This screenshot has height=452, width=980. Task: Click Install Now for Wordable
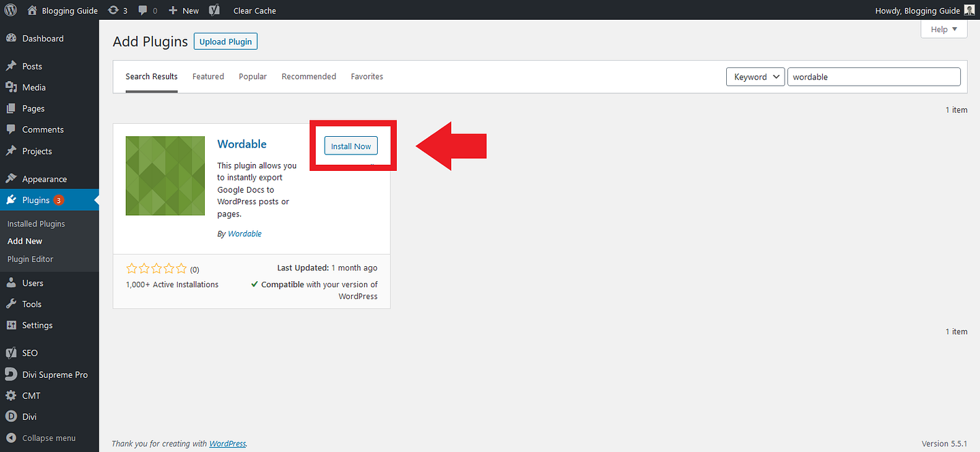pos(351,146)
